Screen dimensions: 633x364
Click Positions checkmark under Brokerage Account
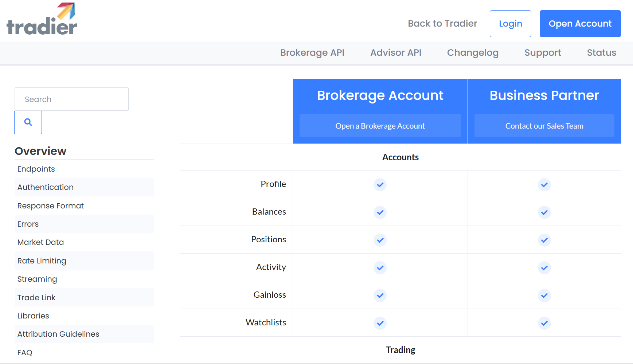(x=380, y=240)
